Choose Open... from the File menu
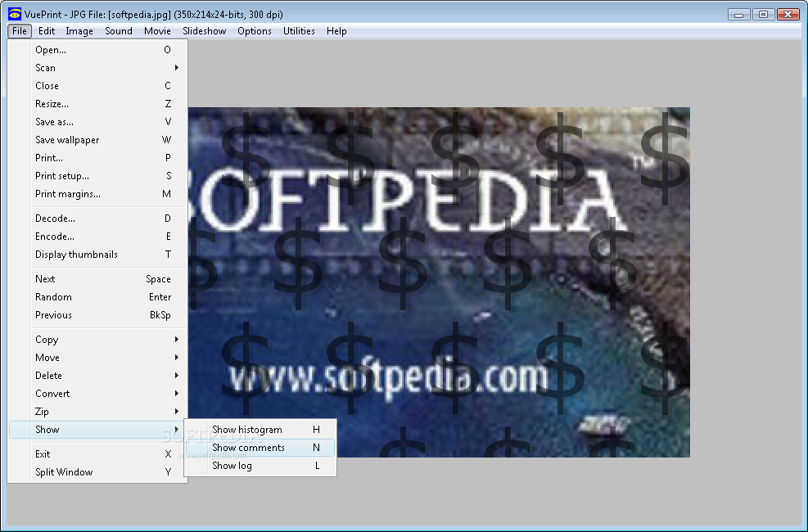808x532 pixels. tap(98, 50)
